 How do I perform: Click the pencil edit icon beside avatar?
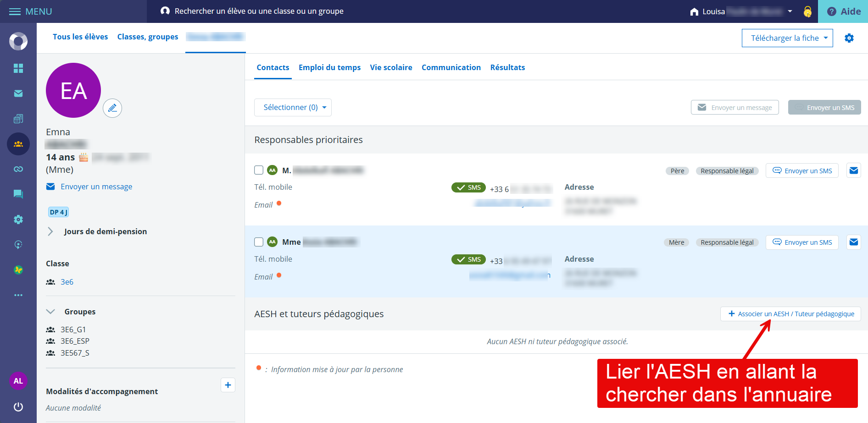pyautogui.click(x=112, y=108)
